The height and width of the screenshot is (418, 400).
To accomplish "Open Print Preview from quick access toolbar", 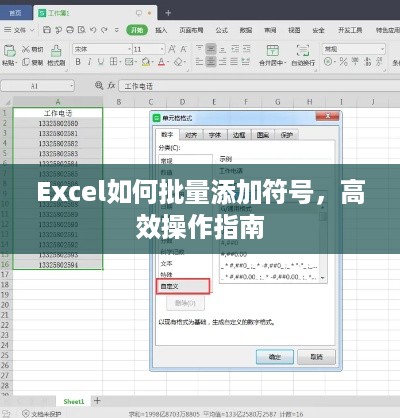I will [x=81, y=30].
